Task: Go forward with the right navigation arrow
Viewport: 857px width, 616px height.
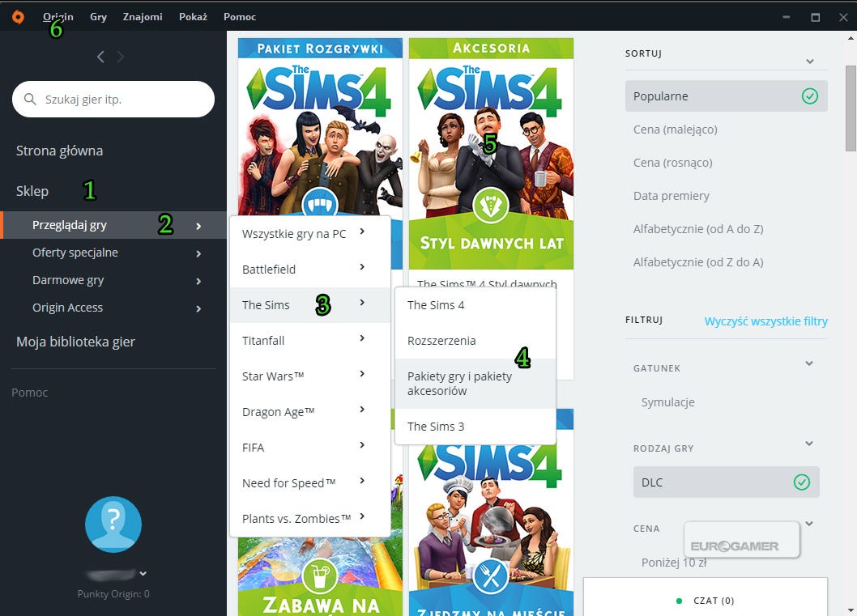Action: tap(121, 57)
